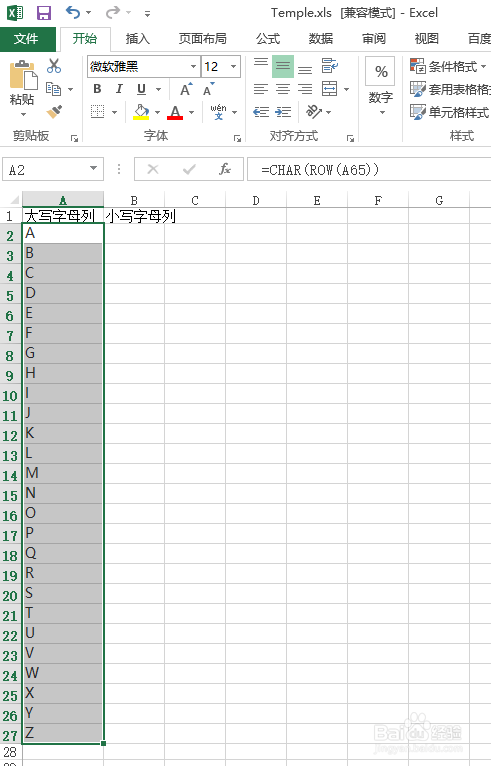Click the formula bar confirm checkmark
The height and width of the screenshot is (766, 491).
click(189, 170)
